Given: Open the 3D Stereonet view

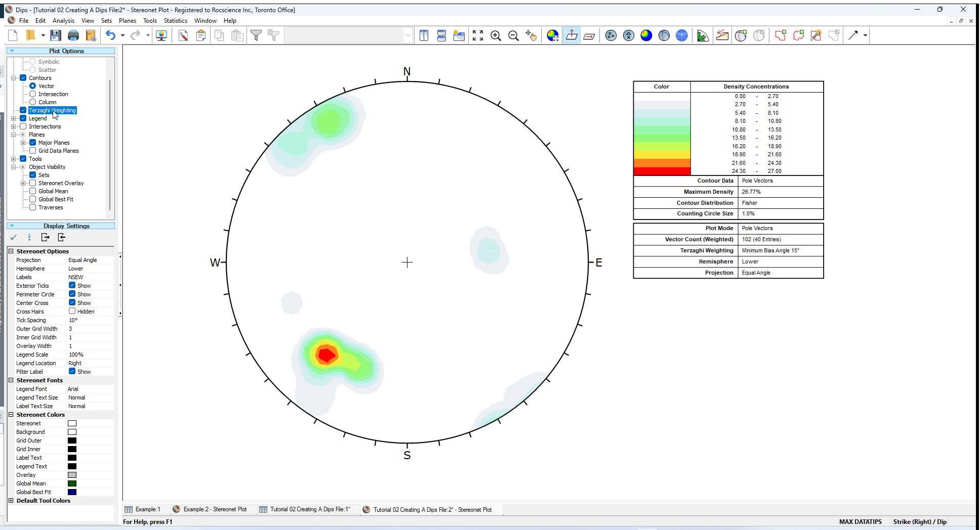Looking at the screenshot, I should point(682,35).
